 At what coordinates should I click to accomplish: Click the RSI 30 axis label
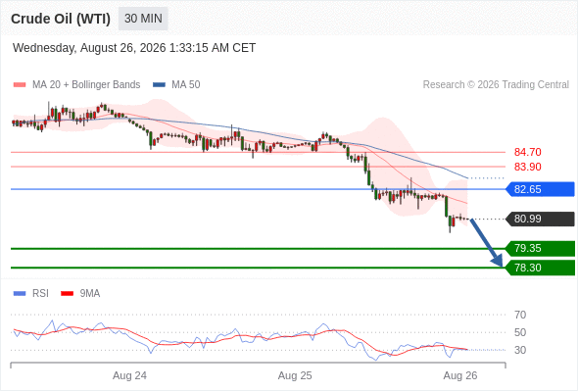click(520, 350)
